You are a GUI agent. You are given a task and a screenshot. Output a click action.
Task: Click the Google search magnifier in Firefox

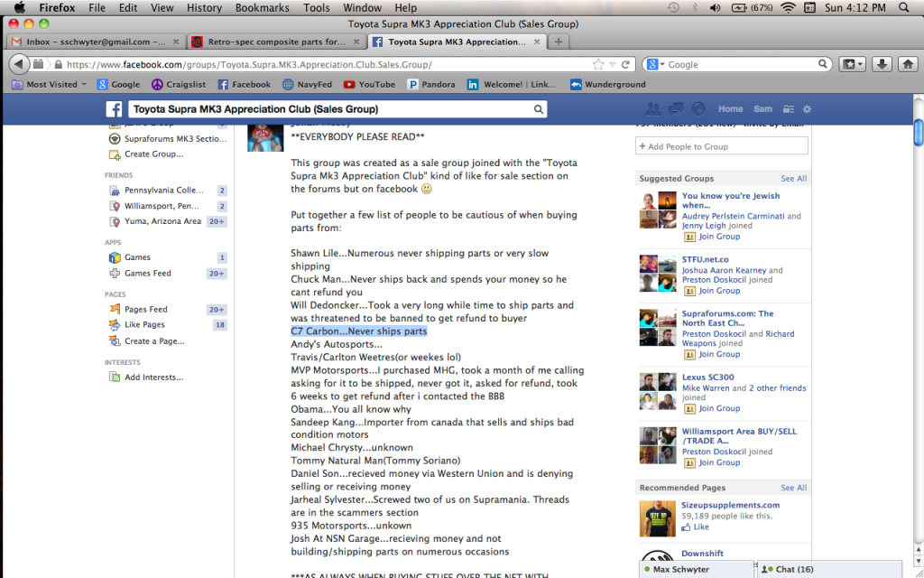pos(823,64)
